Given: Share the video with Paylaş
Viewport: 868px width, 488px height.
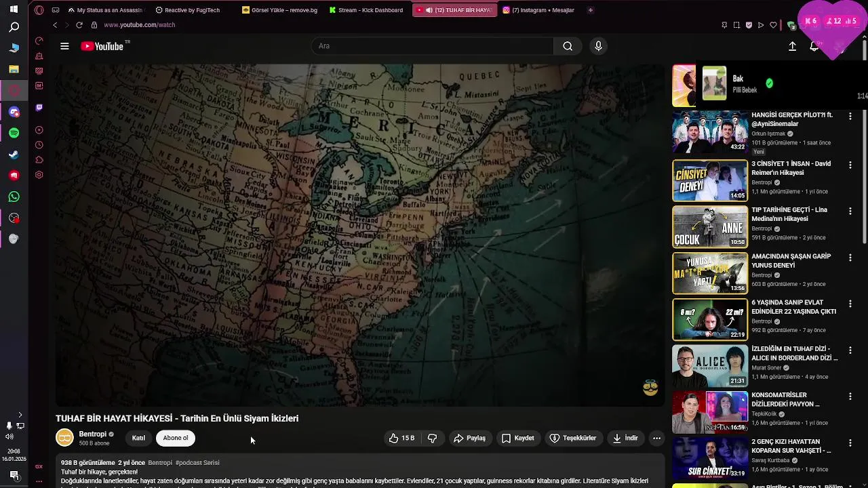Looking at the screenshot, I should tap(470, 439).
